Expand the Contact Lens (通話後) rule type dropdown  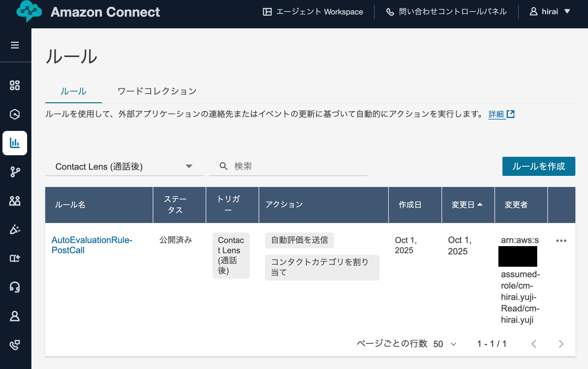pos(124,167)
